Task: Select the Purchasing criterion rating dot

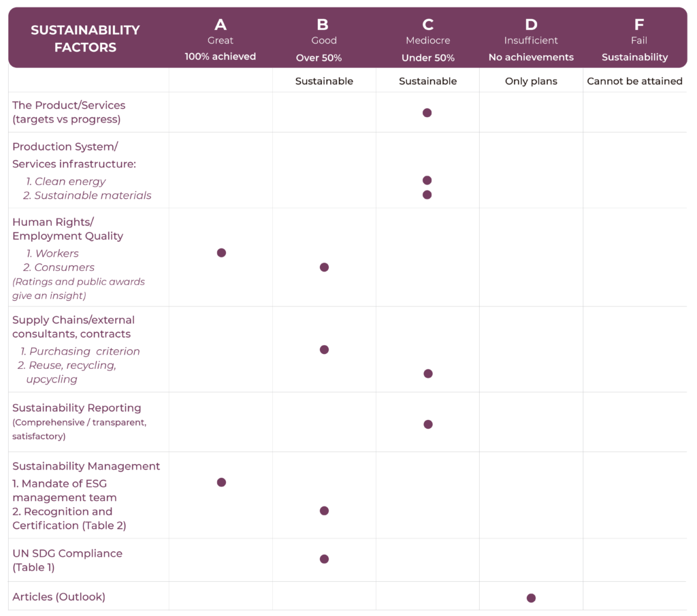Action: pyautogui.click(x=324, y=350)
